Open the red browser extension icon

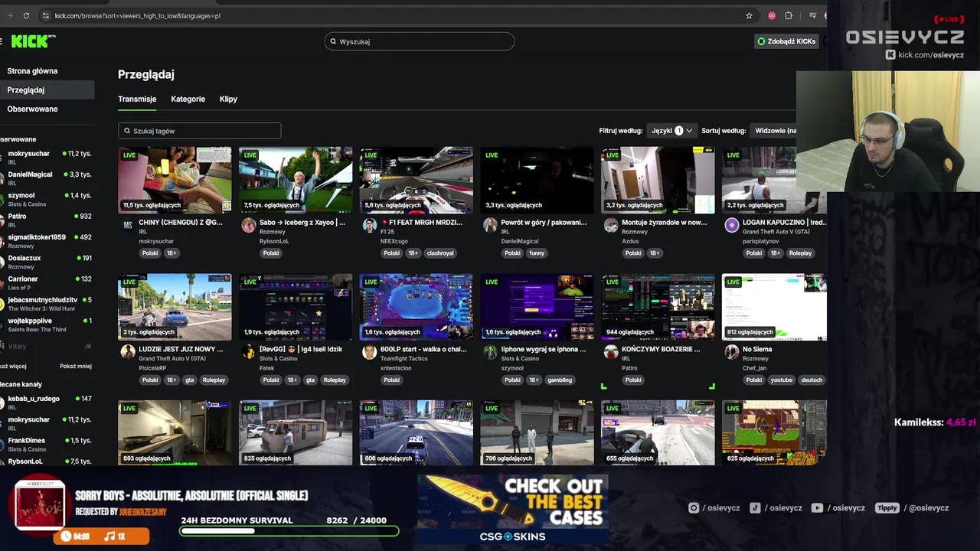click(x=772, y=15)
